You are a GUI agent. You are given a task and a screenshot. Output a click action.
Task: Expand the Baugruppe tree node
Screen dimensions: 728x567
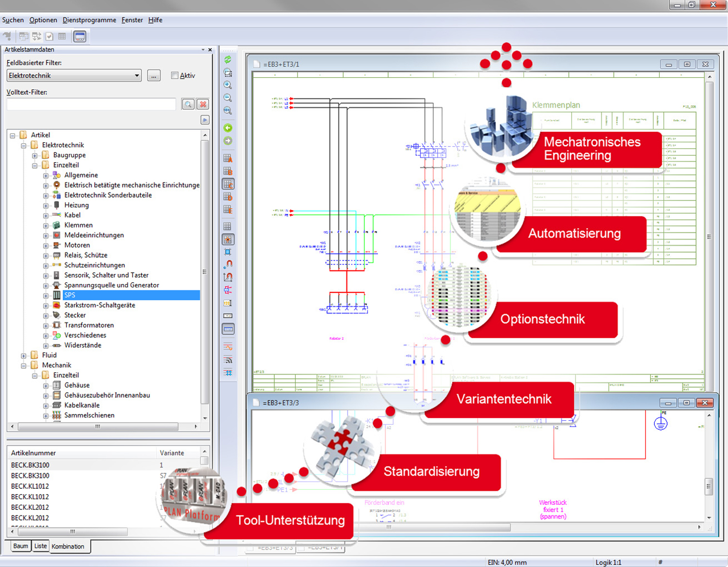click(x=34, y=155)
